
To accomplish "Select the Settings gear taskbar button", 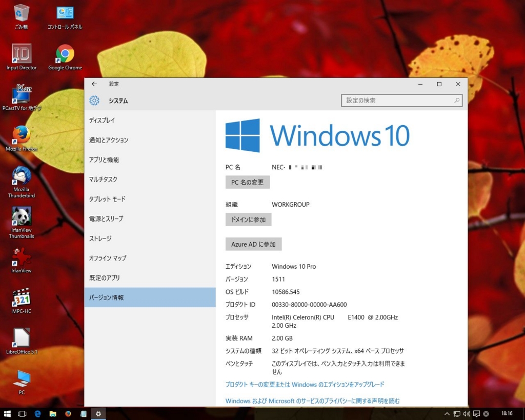I will tap(98, 414).
